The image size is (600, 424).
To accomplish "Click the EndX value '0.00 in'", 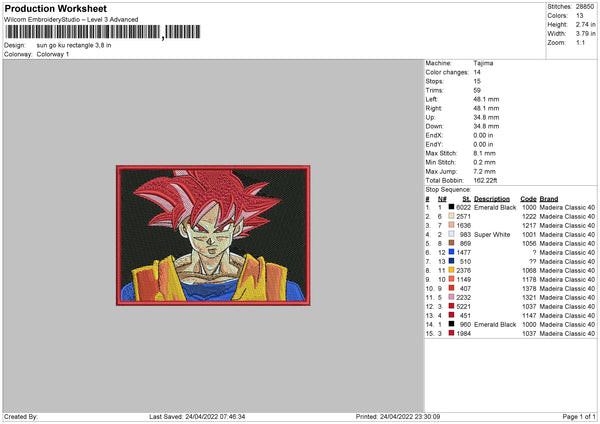I will click(x=483, y=135).
